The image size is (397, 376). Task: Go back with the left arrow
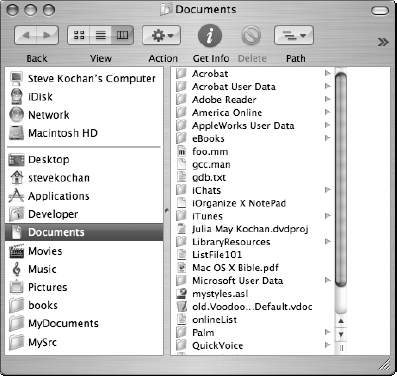coord(26,35)
